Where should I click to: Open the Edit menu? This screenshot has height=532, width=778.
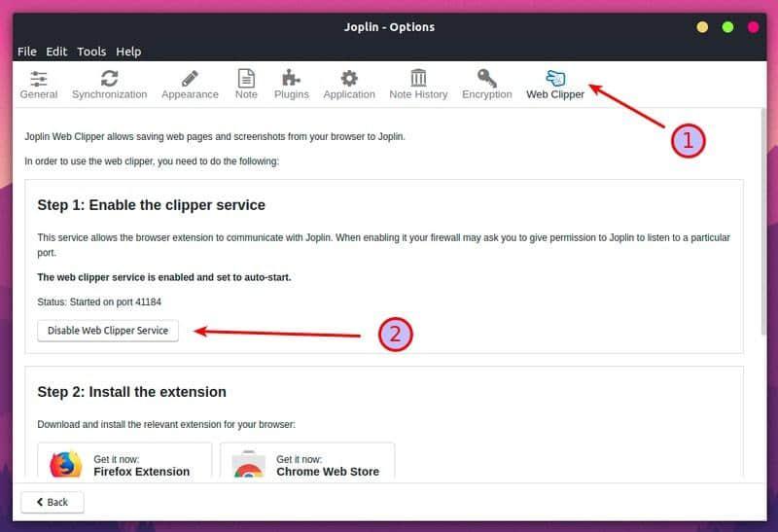pos(56,52)
